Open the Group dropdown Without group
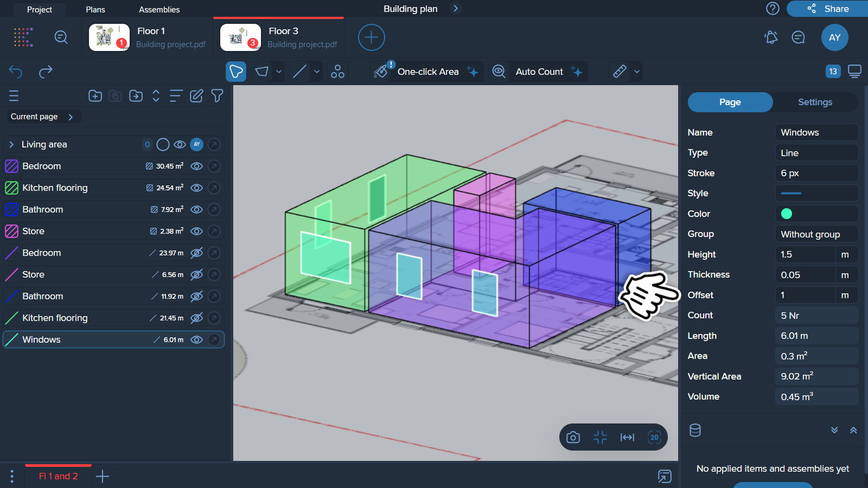868x488 pixels. [x=816, y=234]
